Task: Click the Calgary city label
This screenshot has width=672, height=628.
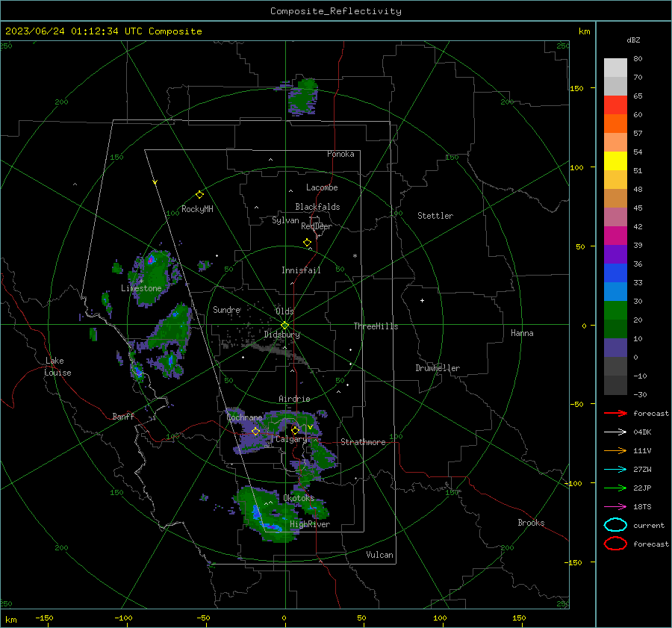Action: (x=291, y=439)
